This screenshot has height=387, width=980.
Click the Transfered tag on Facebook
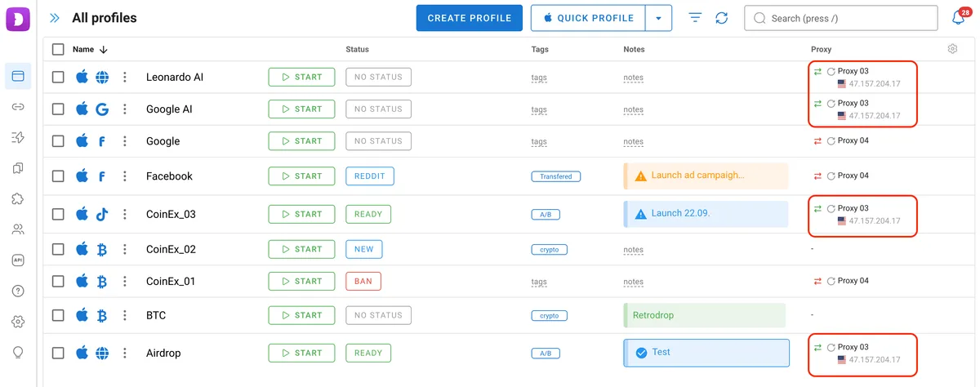click(x=556, y=176)
